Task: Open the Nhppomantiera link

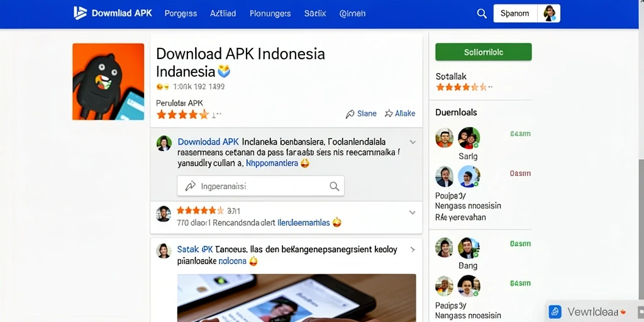Action: (x=272, y=163)
